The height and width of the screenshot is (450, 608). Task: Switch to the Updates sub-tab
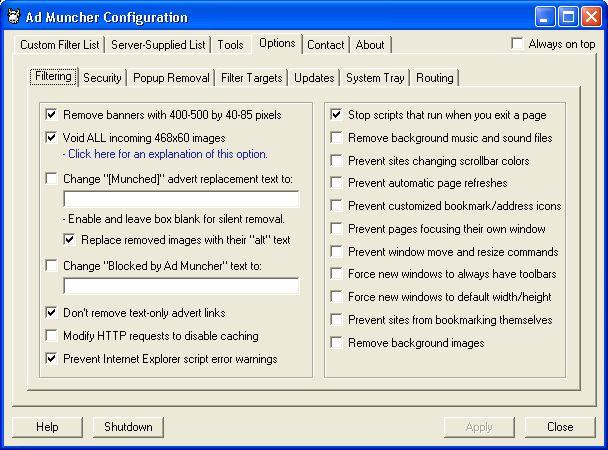314,78
